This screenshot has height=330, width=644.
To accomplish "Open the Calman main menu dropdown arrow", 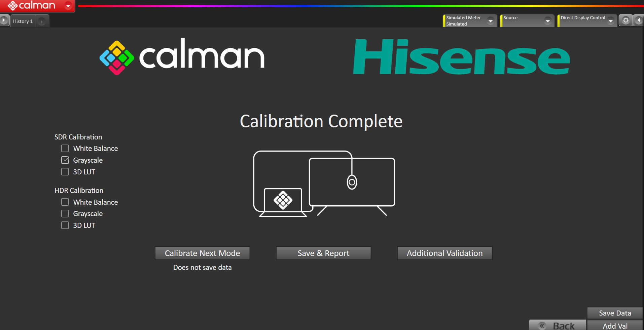I will click(68, 6).
